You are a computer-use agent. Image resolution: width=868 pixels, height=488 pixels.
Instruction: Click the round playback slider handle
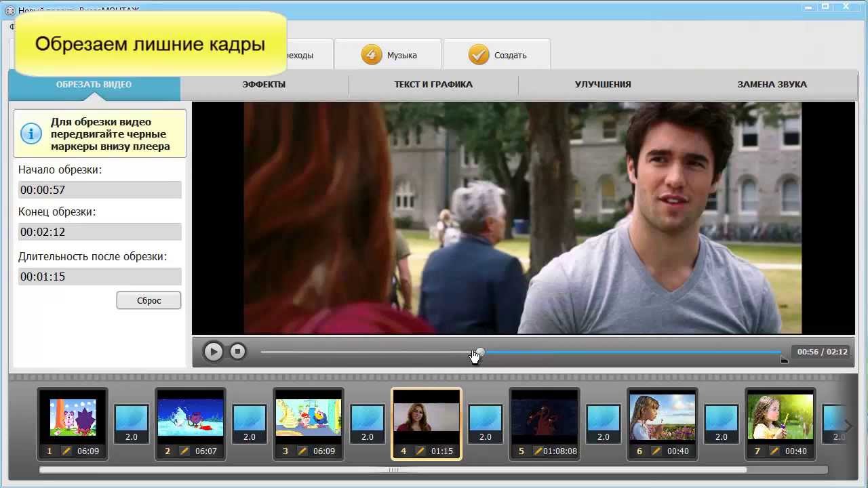480,352
